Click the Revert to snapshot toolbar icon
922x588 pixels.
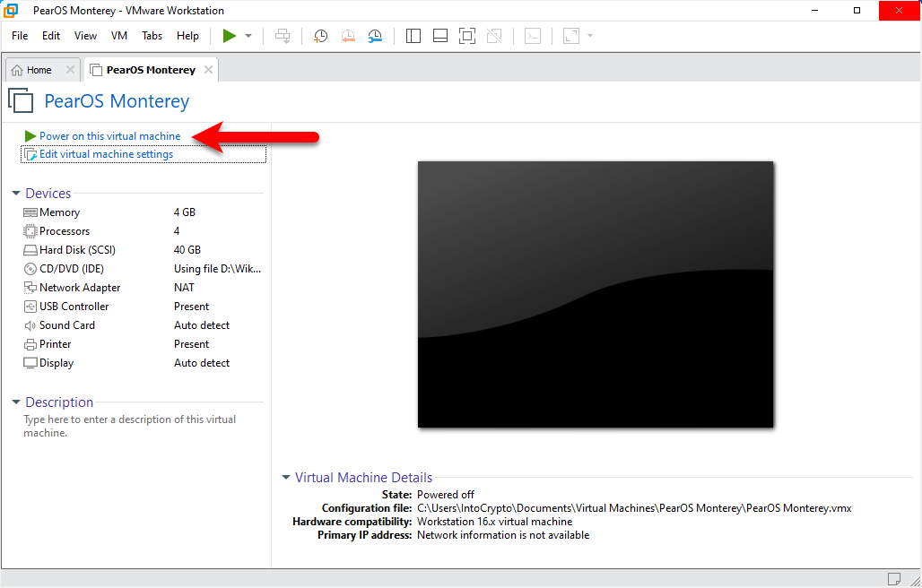tap(347, 36)
